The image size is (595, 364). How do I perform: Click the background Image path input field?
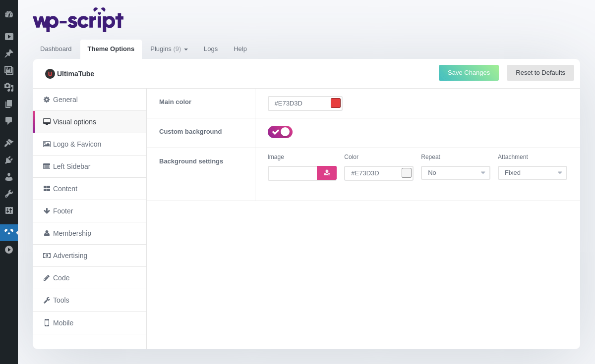coord(293,173)
